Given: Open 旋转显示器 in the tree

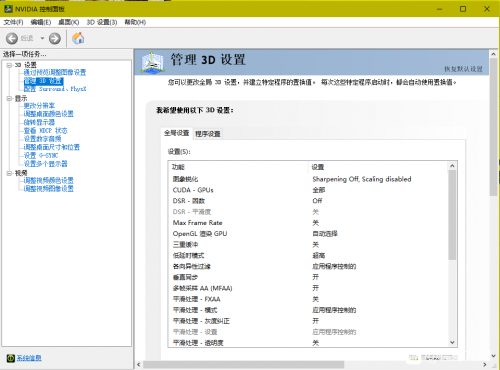Looking at the screenshot, I should pos(39,122).
